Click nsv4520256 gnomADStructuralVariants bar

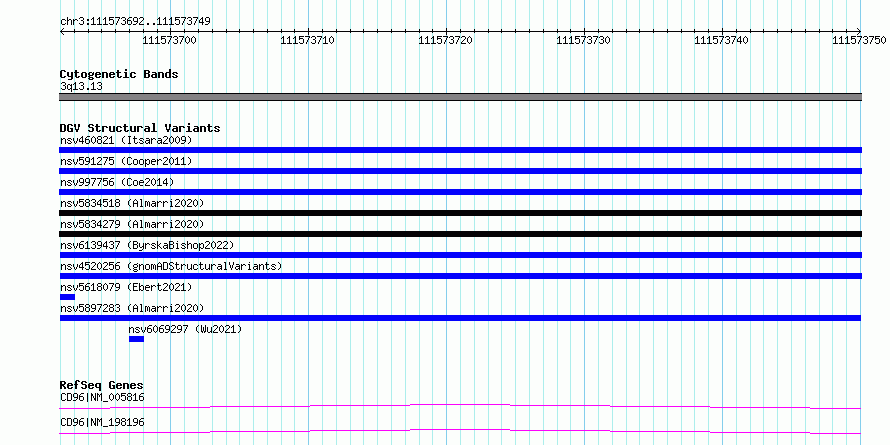[x=460, y=276]
